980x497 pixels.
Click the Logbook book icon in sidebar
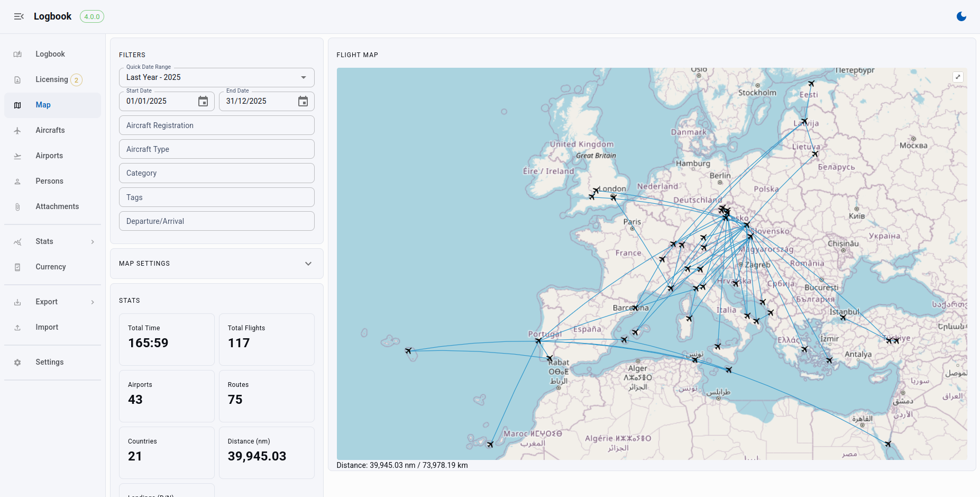point(17,54)
